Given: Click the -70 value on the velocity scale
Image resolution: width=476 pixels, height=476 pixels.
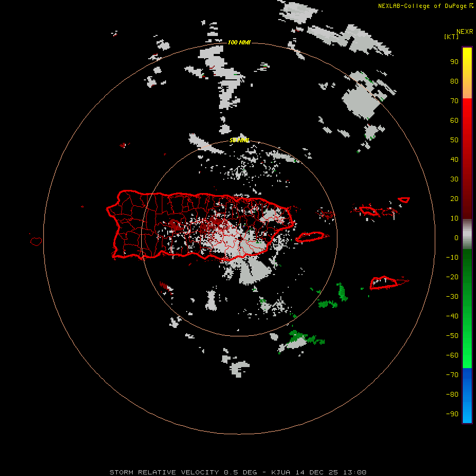Looking at the screenshot, I should 452,374.
